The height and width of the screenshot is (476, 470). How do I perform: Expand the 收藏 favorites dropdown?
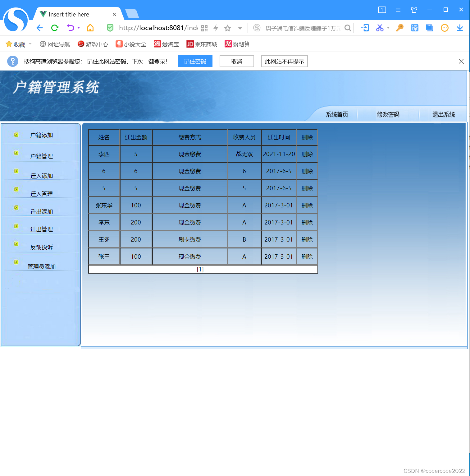tap(30, 44)
